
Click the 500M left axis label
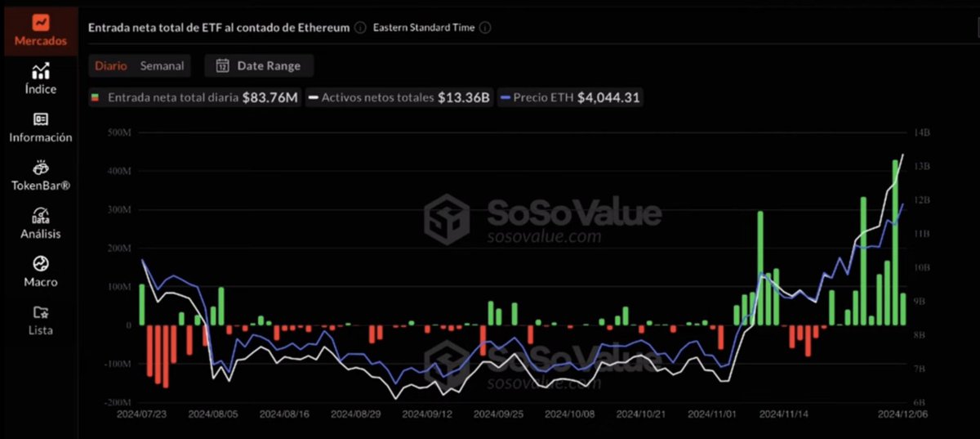pos(120,132)
